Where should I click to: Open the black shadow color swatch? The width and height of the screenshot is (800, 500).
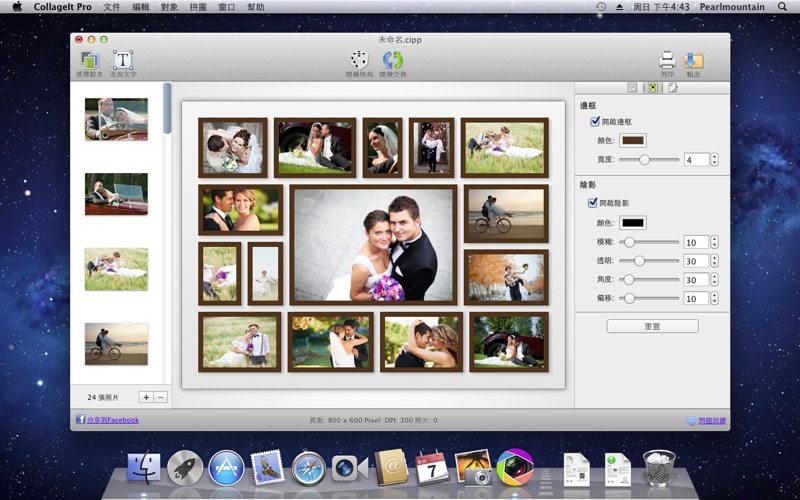point(633,222)
